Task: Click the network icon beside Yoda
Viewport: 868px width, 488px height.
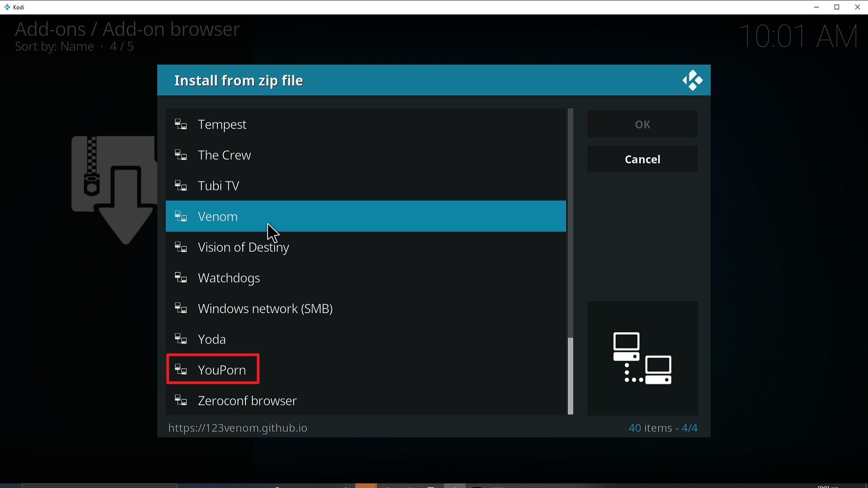Action: click(x=181, y=339)
